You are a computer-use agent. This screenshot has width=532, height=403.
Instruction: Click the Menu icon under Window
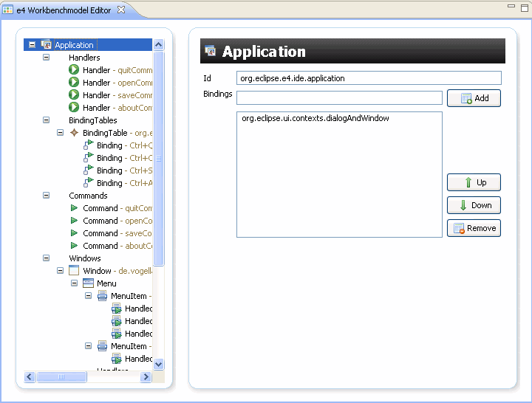point(88,283)
